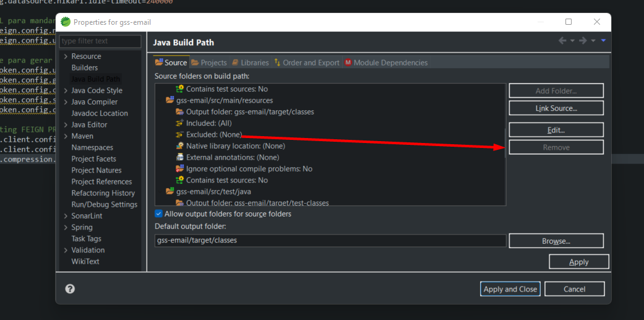Click the forward navigation arrow icon

click(x=583, y=41)
